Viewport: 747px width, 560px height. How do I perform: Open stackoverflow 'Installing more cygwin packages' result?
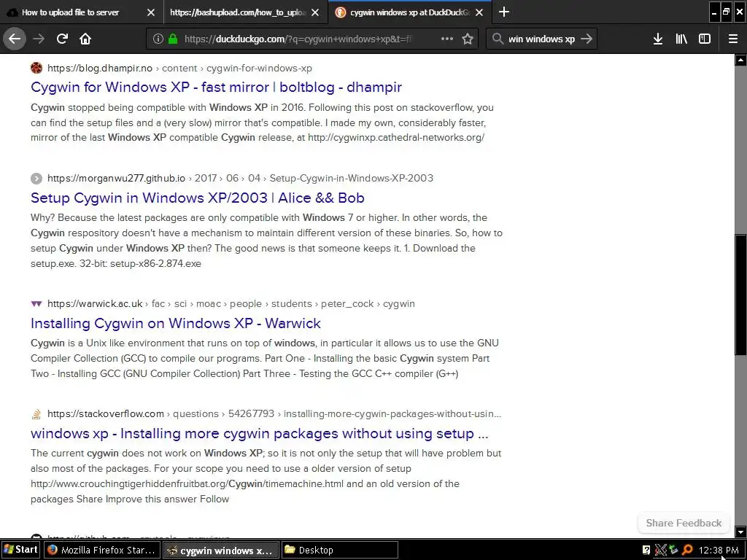[x=260, y=433]
